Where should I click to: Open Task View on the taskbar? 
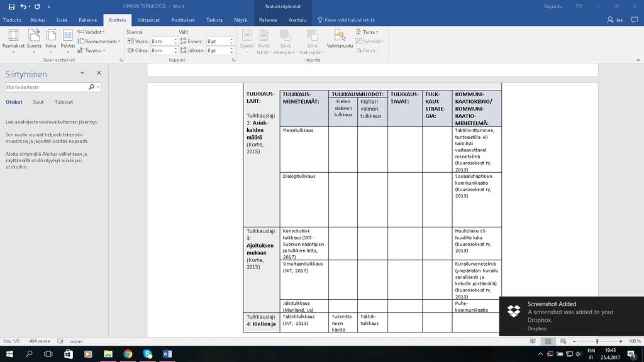[x=48, y=354]
